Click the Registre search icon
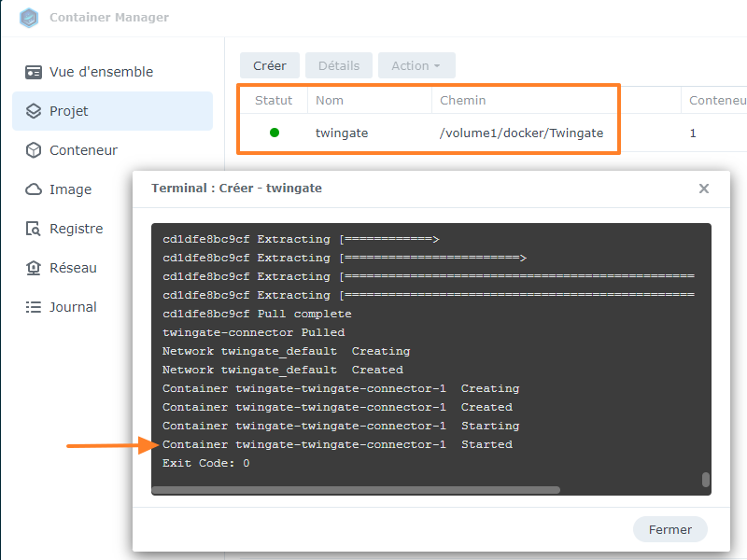Image resolution: width=747 pixels, height=560 pixels. [34, 229]
